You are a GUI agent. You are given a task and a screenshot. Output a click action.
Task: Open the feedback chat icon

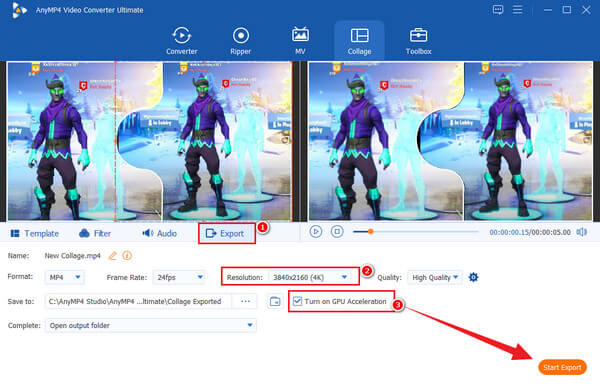click(498, 10)
